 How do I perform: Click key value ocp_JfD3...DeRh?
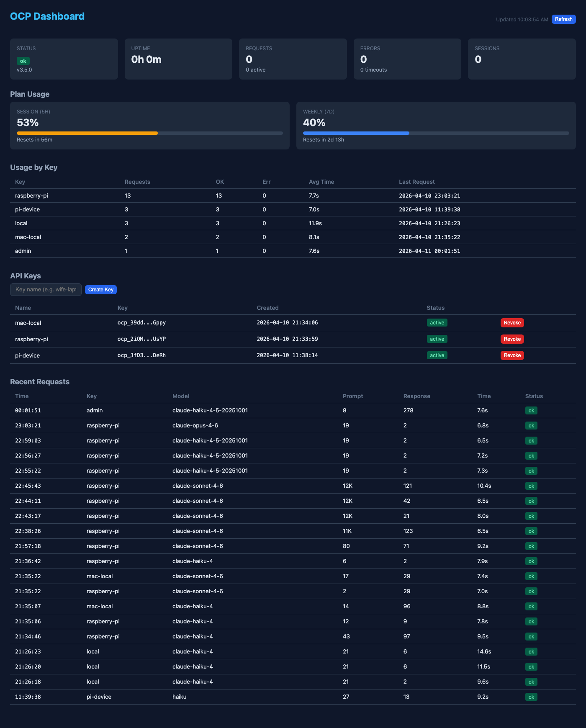coord(141,355)
